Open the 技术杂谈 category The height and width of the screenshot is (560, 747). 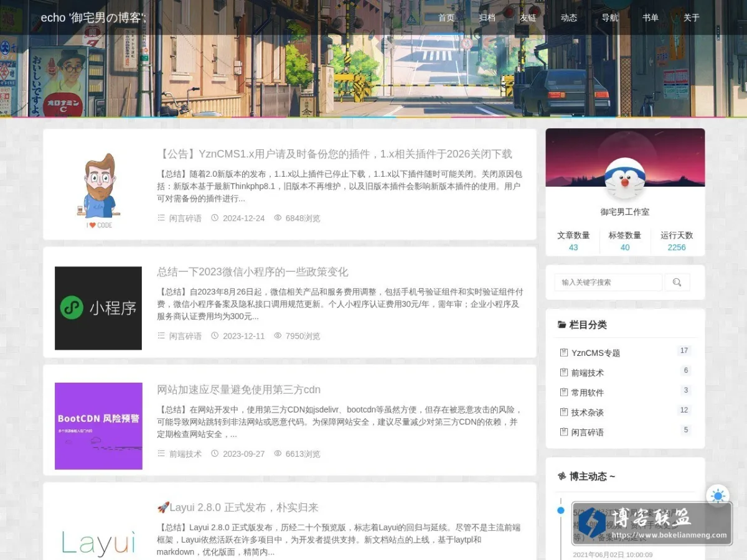pyautogui.click(x=588, y=412)
